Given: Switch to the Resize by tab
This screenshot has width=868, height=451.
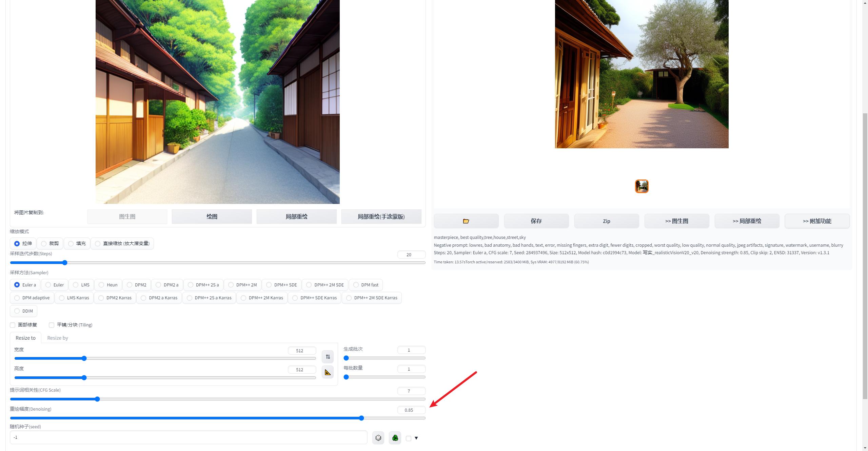Looking at the screenshot, I should pyautogui.click(x=57, y=338).
